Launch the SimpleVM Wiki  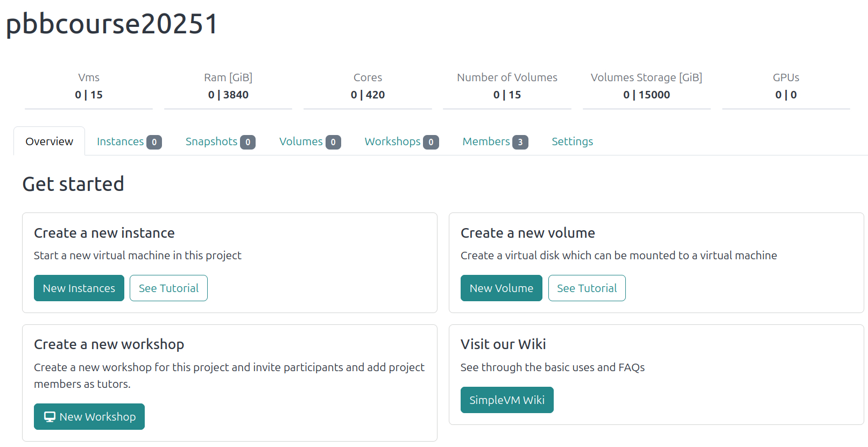(506, 400)
